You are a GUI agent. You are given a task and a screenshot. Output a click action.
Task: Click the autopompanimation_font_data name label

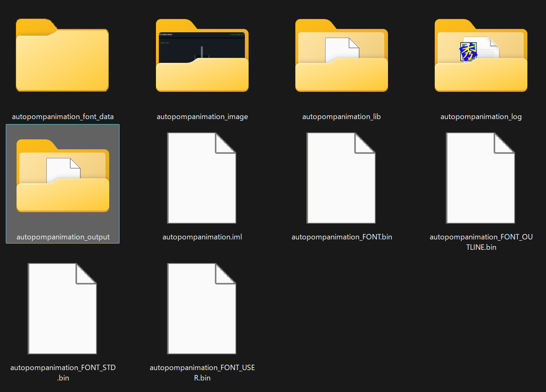pos(63,117)
